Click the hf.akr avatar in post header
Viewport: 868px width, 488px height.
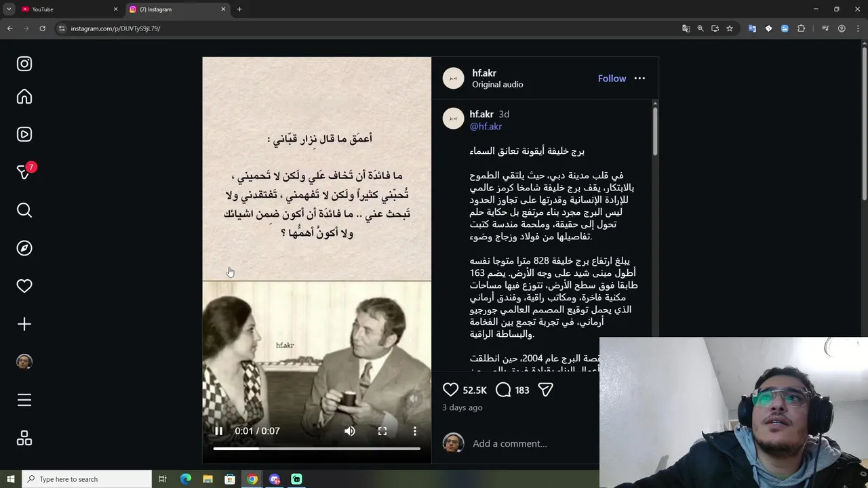pyautogui.click(x=453, y=78)
